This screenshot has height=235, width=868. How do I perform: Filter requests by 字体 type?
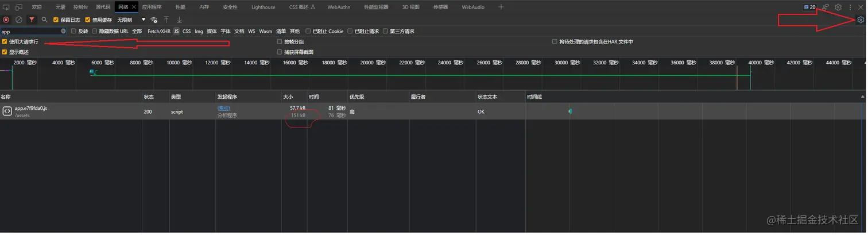226,31
